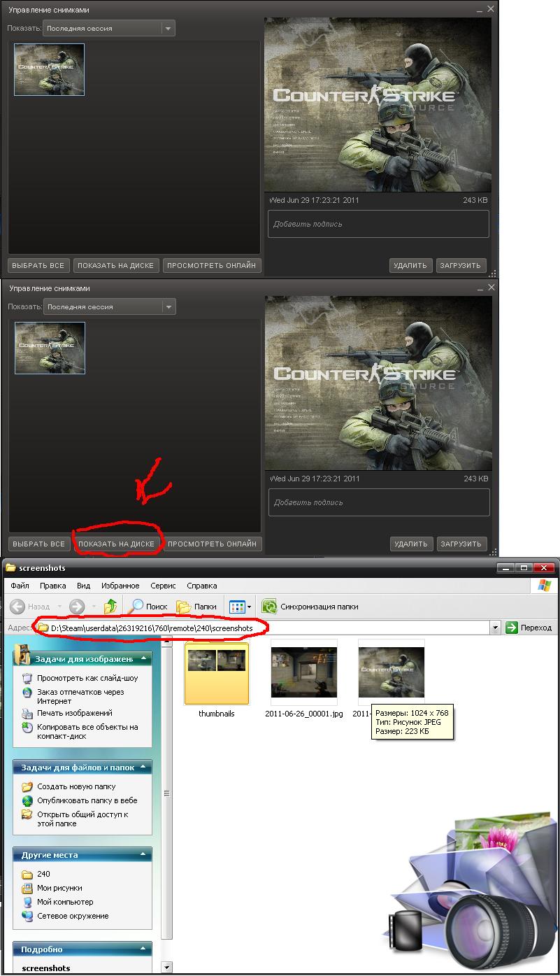Click the Печать изображений task

pos(75,713)
